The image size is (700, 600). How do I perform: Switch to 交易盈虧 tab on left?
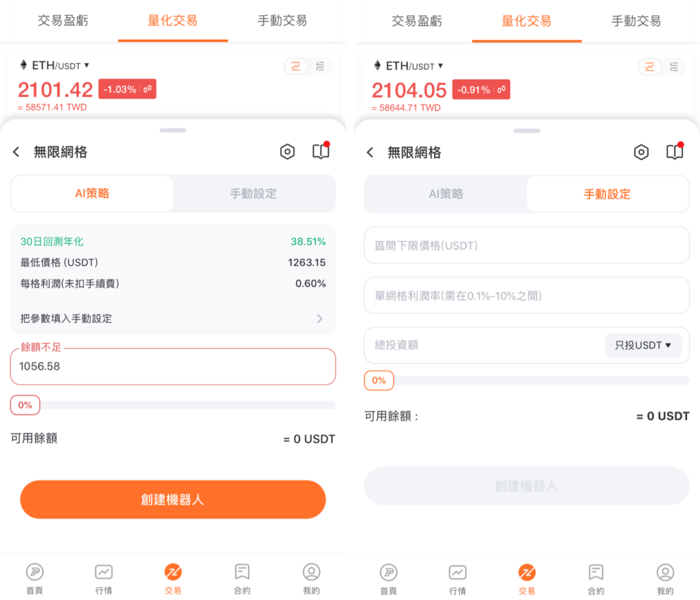tap(63, 21)
